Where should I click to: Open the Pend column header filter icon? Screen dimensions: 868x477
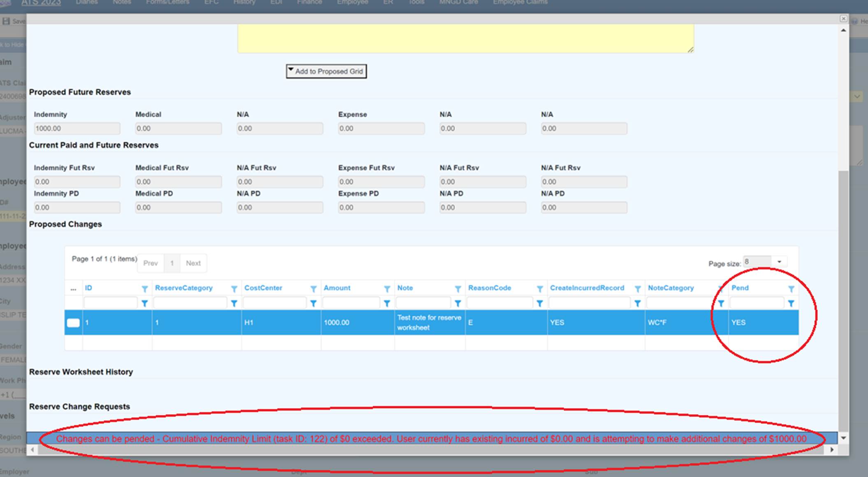(x=791, y=289)
